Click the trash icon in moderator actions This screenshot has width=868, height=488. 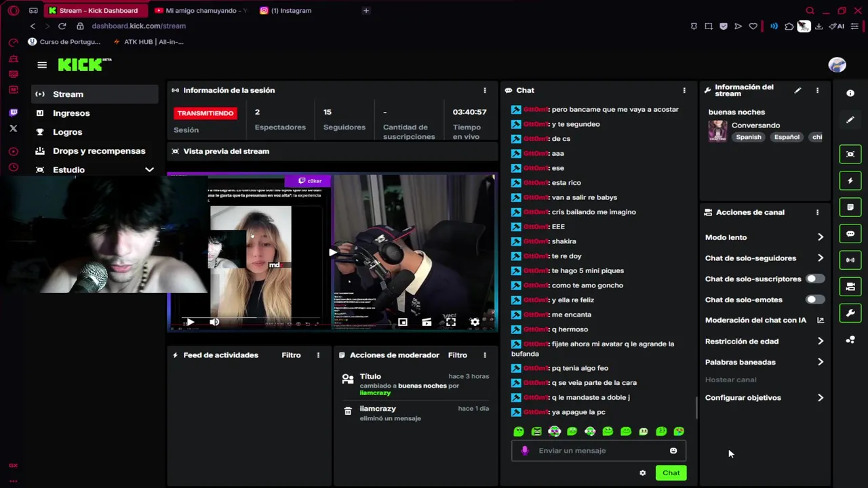tap(348, 411)
